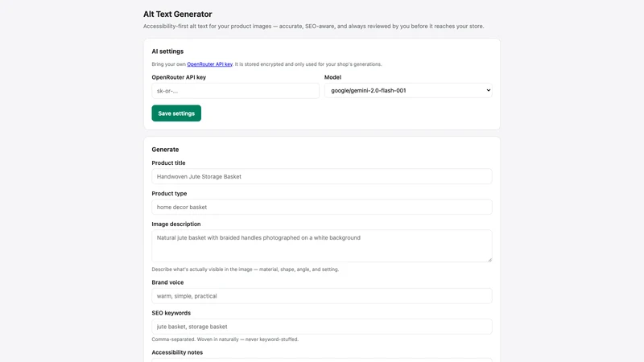644x362 pixels.
Task: Click the Model field label
Action: (332, 77)
